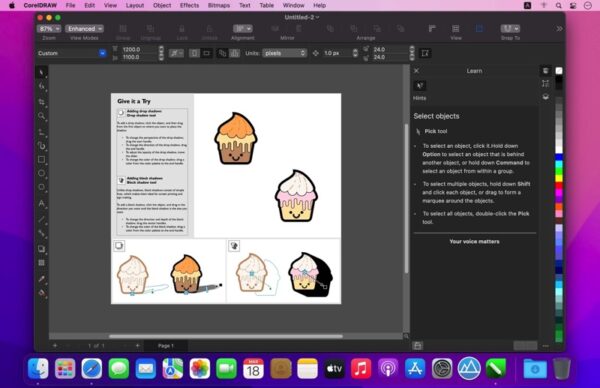
Task: Click the page width field 1200.0
Action: 138,49
